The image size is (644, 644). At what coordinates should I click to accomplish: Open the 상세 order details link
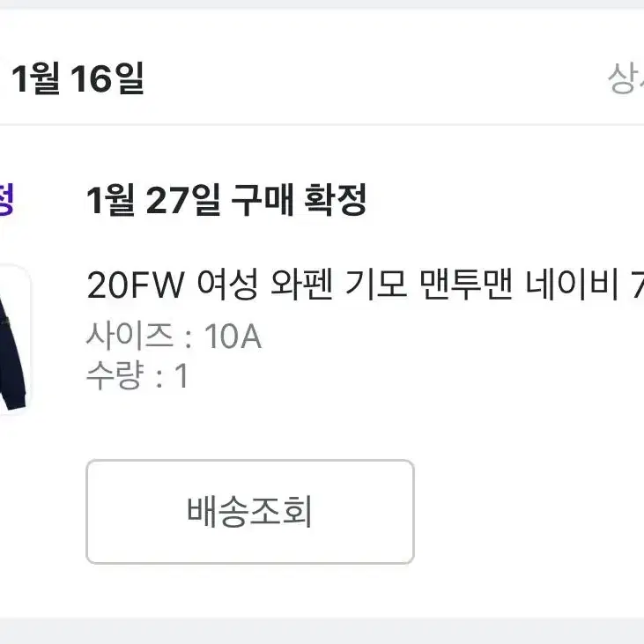click(x=625, y=78)
